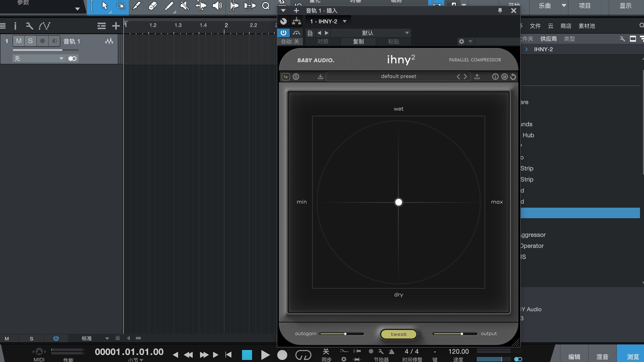This screenshot has height=362, width=644.
Task: Select the Eraser tool
Action: point(153,6)
